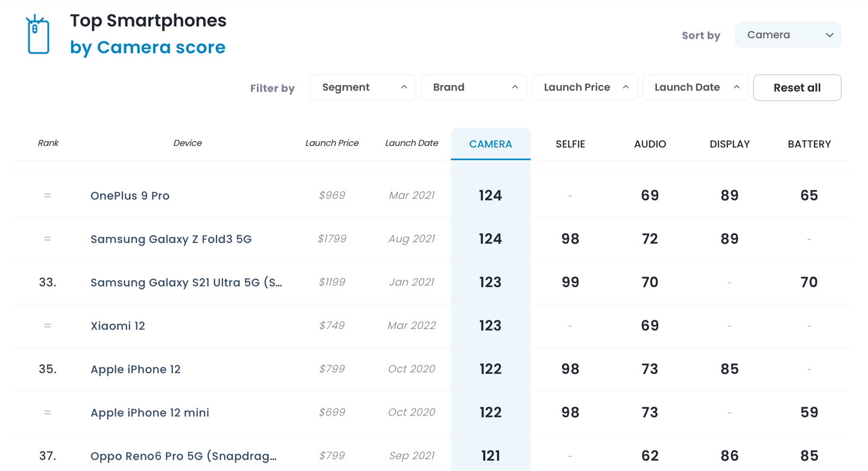Open the Sort by Camera dropdown
Image resolution: width=868 pixels, height=471 pixels.
click(x=787, y=35)
